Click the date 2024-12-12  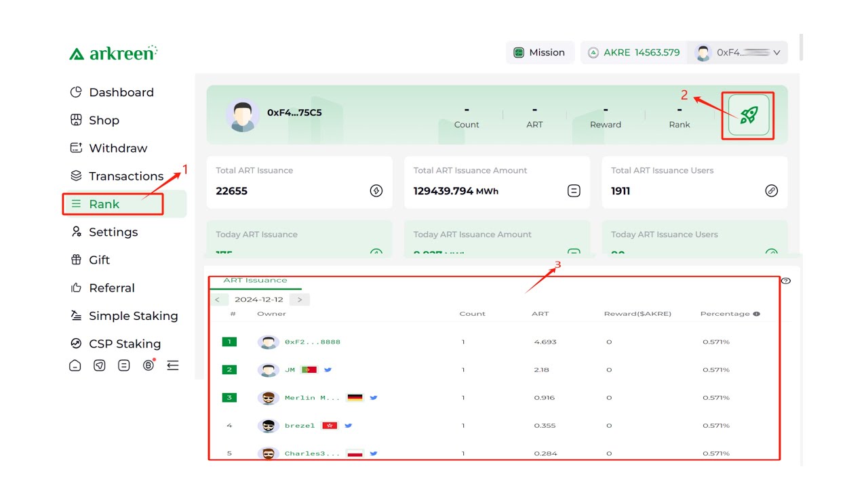click(x=259, y=300)
